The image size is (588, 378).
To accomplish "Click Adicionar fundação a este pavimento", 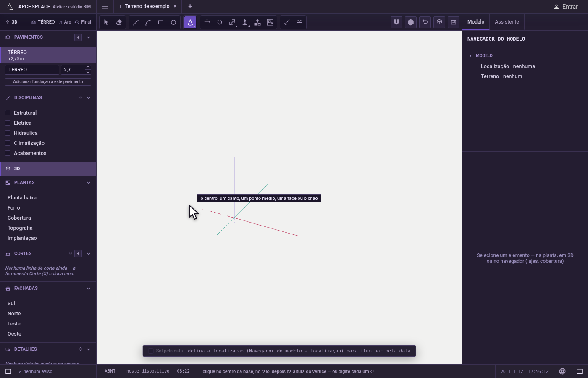I will click(x=48, y=82).
